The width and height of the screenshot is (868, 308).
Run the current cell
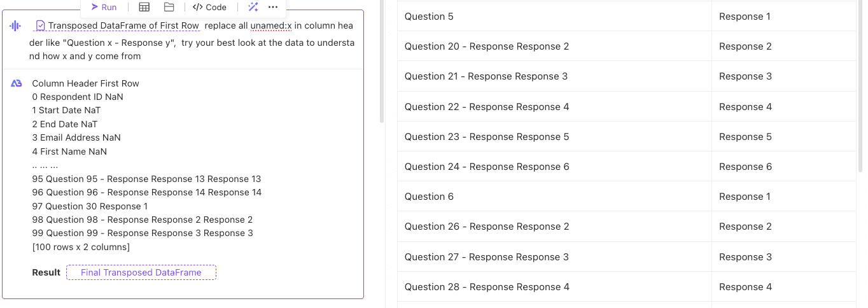point(104,7)
